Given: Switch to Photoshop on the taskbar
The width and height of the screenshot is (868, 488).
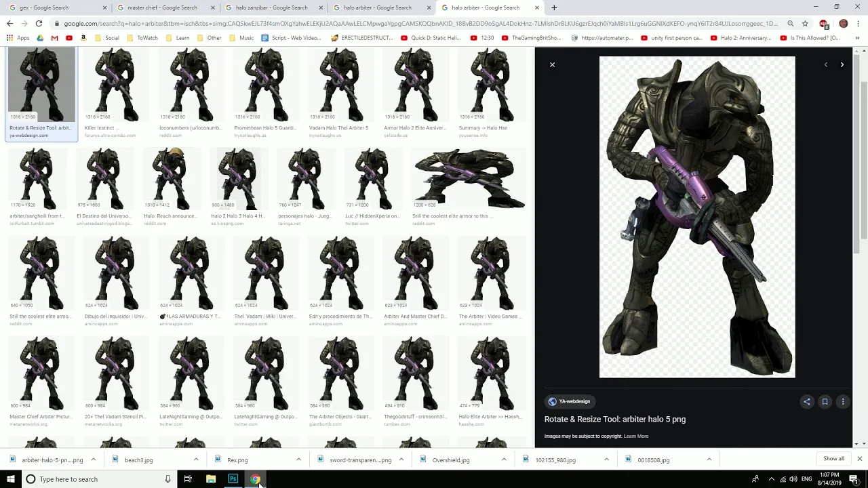Looking at the screenshot, I should point(233,479).
